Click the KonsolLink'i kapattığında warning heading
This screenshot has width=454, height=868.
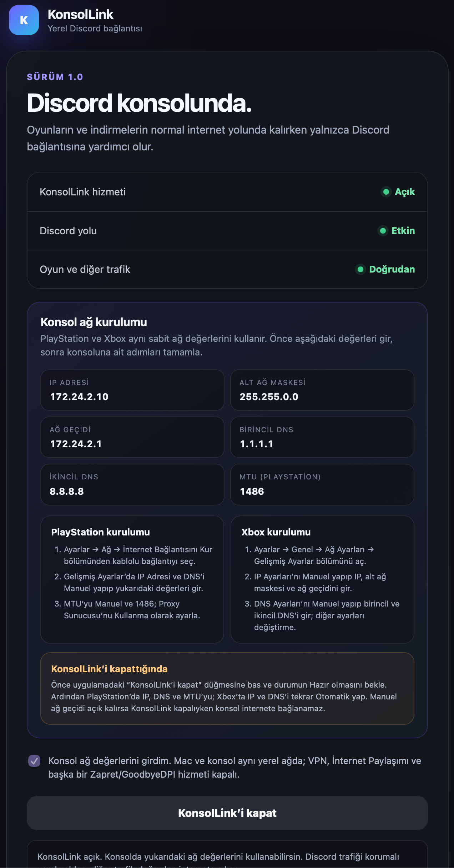(x=109, y=669)
